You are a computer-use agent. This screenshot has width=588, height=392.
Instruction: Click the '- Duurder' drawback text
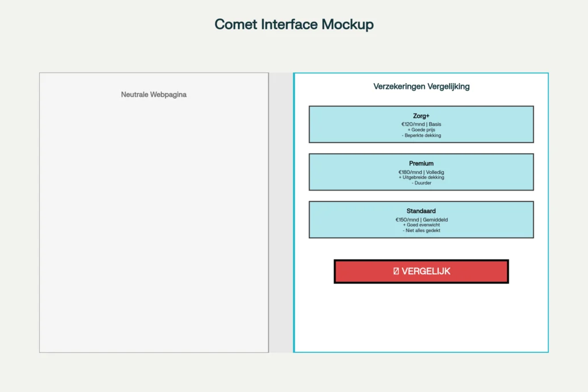(421, 183)
